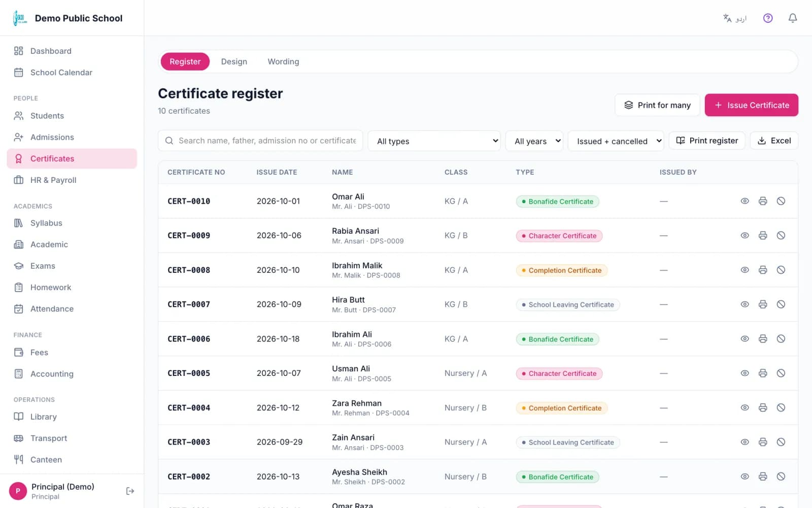Click the logout icon beside Principal (Demo)

pyautogui.click(x=130, y=491)
